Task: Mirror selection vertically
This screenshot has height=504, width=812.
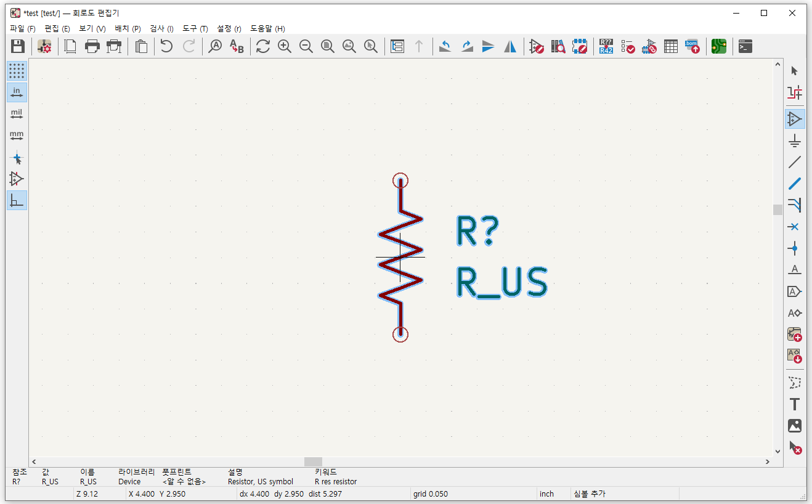Action: pyautogui.click(x=489, y=46)
